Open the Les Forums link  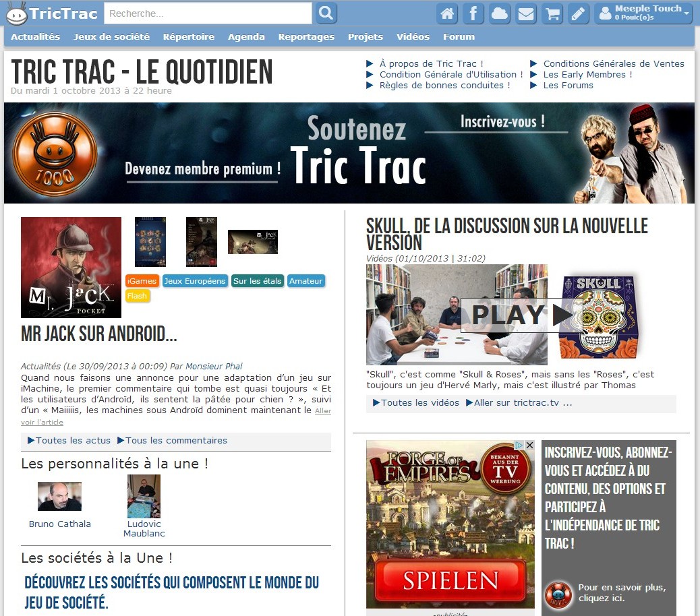[x=568, y=85]
